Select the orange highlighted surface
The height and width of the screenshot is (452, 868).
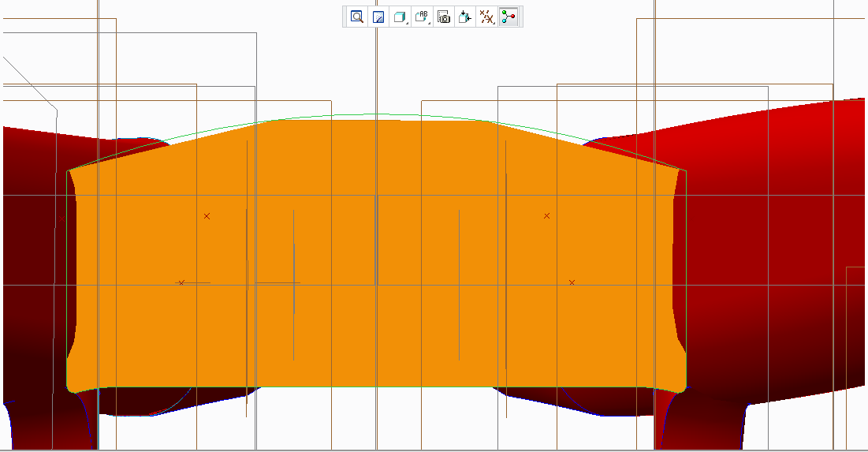[376, 255]
